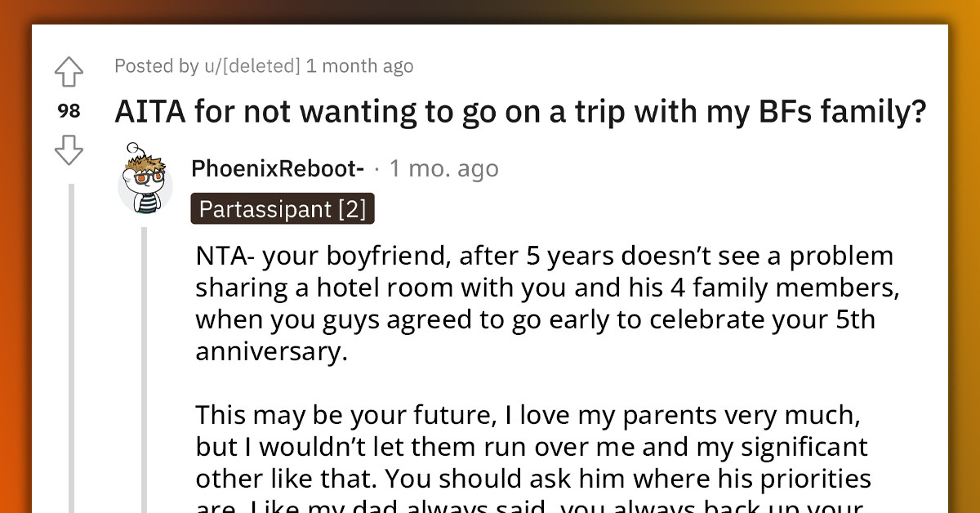
Task: Click the Partassipant [2] flair badge
Action: [x=283, y=208]
